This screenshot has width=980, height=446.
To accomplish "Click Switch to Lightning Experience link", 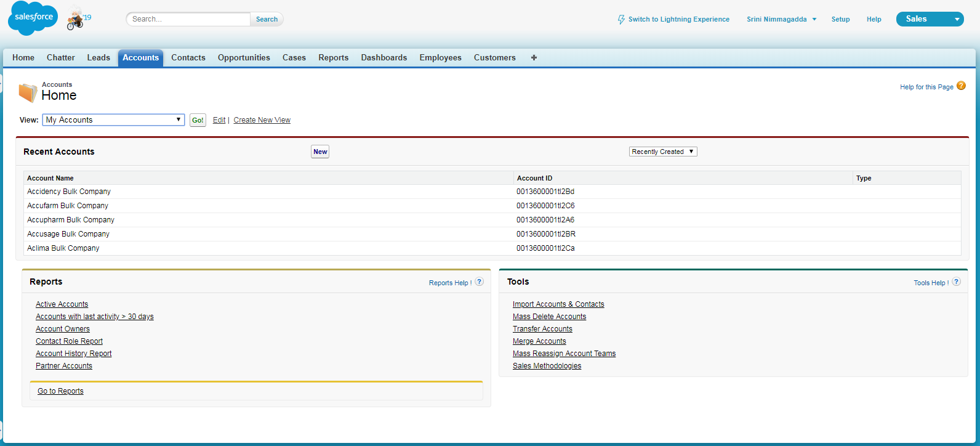I will point(673,19).
